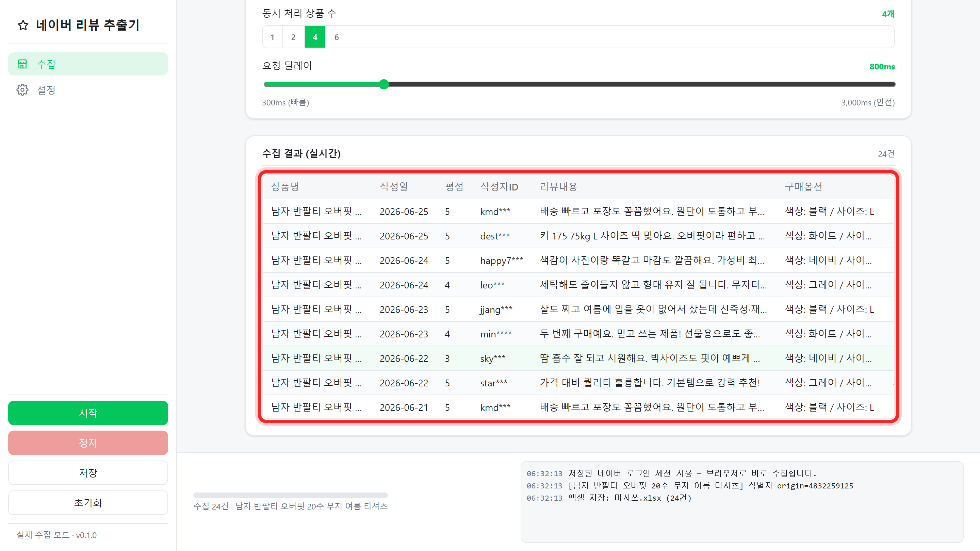
Task: Select the sky*** author cell
Action: click(493, 358)
